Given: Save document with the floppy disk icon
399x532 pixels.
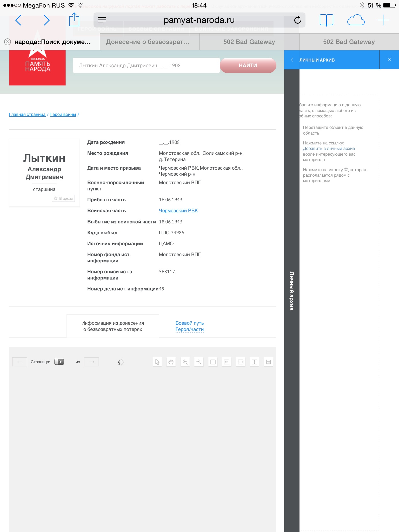Looking at the screenshot, I should [269, 362].
